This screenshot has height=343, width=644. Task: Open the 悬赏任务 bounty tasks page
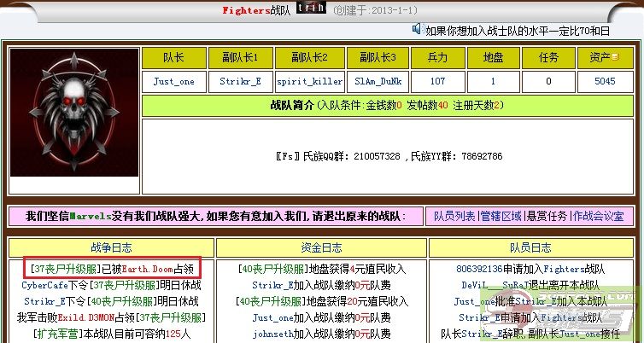click(547, 217)
